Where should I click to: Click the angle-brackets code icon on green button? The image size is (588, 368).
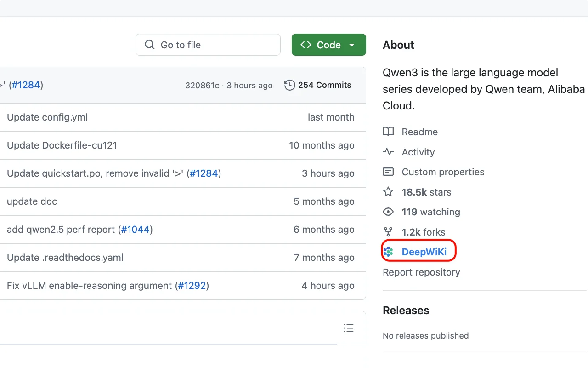coord(306,45)
